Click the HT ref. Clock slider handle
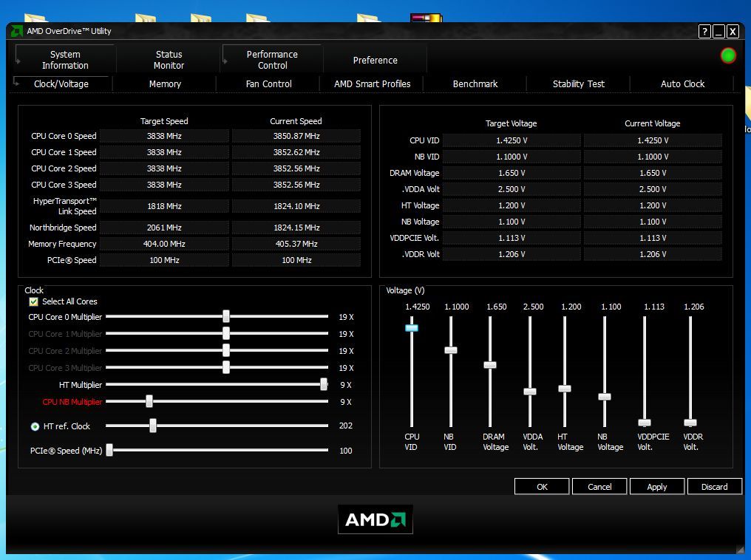Viewport: 751px width, 560px height. [x=153, y=426]
